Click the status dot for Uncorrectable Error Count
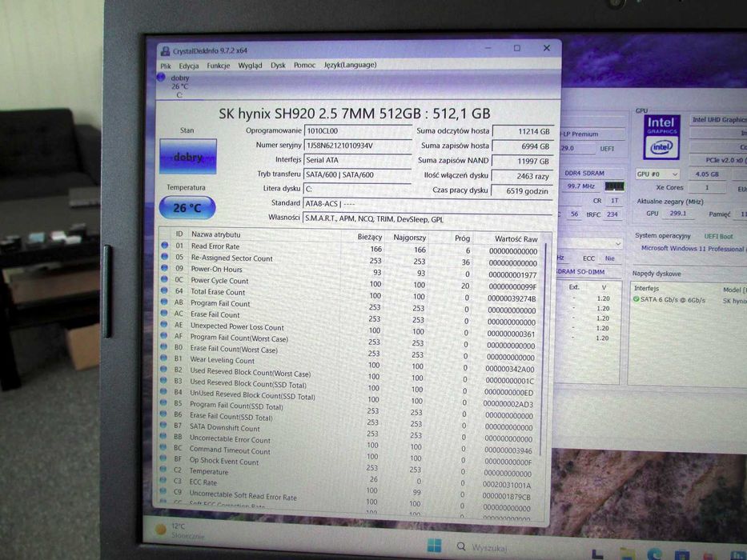747x560 pixels. [x=163, y=436]
